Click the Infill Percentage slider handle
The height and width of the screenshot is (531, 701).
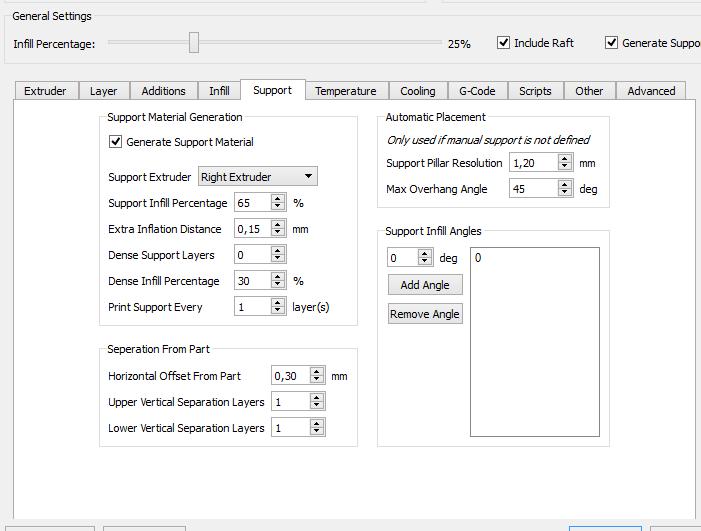pyautogui.click(x=194, y=42)
